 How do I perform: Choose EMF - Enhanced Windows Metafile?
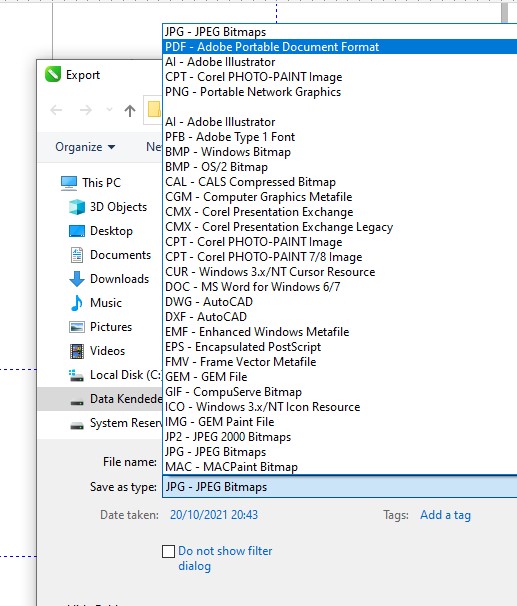pos(340,332)
